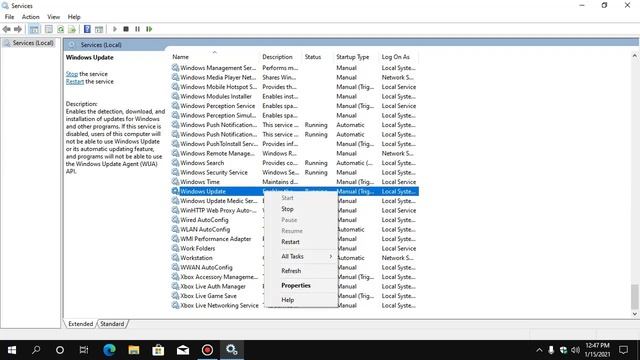Select the Xbox Live Game Save service
The height and width of the screenshot is (360, 640).
coord(218,296)
